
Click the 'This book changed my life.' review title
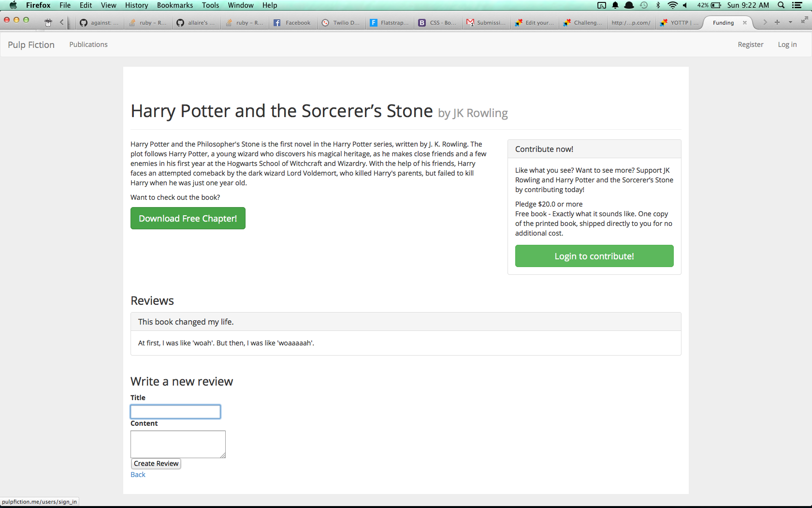pos(186,322)
